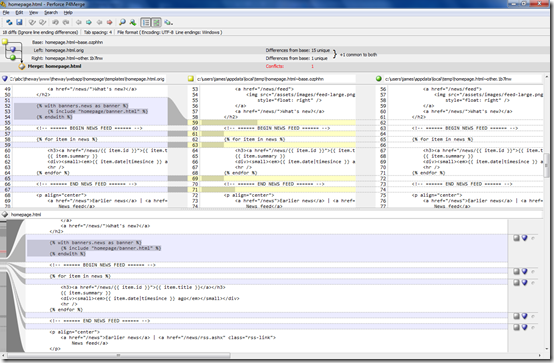554x363 pixels.
Task: Open the Edit menu
Action: (x=19, y=12)
